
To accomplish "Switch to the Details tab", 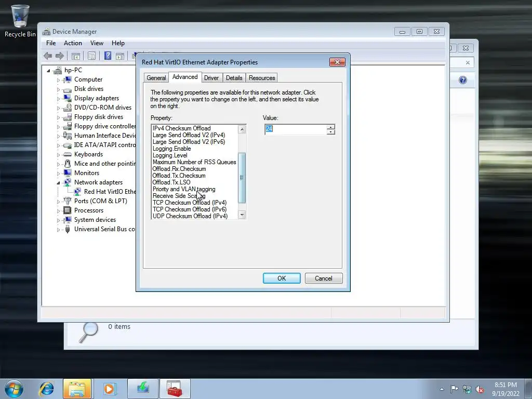I will [x=234, y=78].
